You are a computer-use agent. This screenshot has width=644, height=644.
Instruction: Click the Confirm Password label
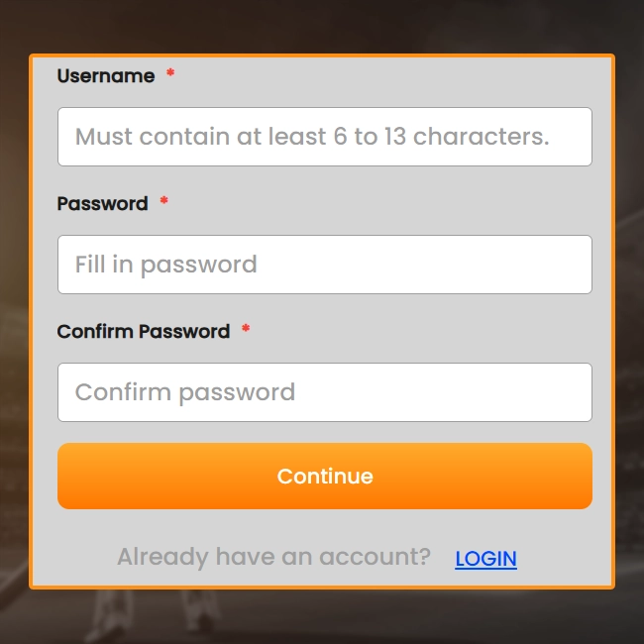tap(143, 332)
